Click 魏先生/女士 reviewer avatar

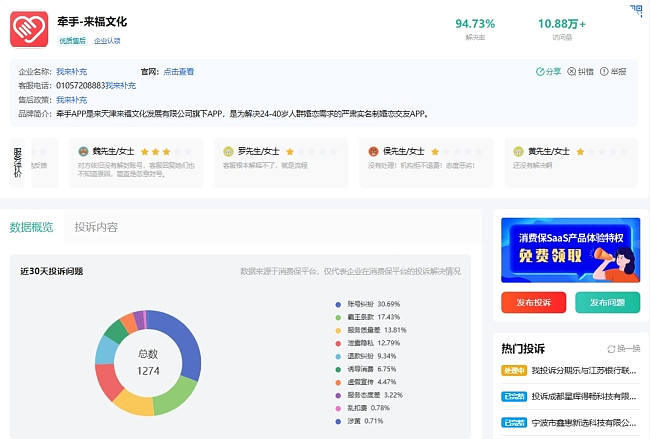[x=84, y=151]
